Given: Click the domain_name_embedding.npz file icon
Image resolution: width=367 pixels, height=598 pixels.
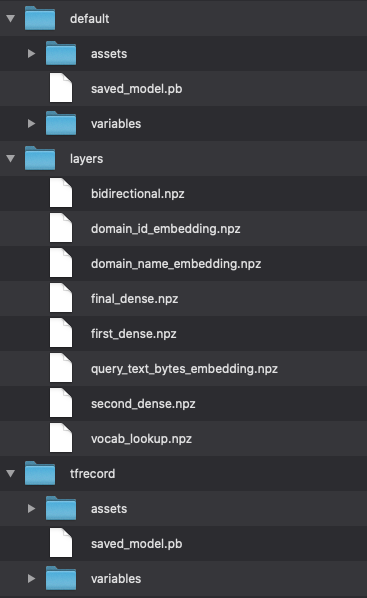Looking at the screenshot, I should (61, 263).
